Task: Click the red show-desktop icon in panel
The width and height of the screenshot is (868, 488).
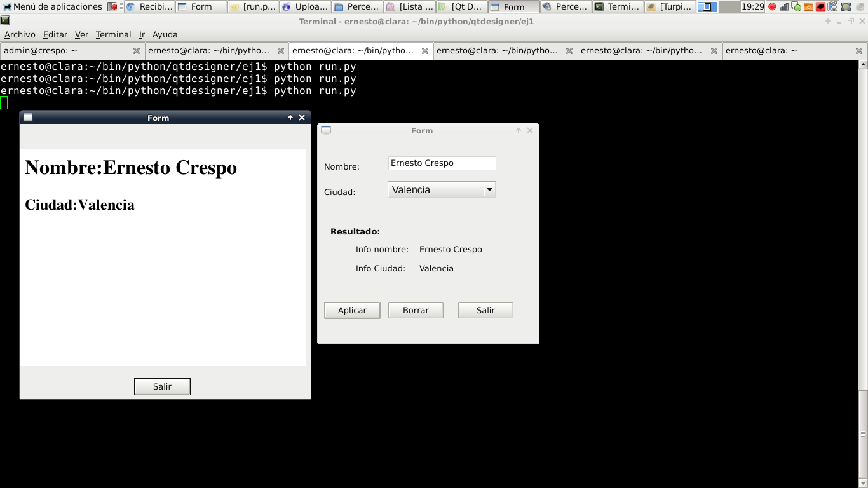Action: [x=112, y=7]
